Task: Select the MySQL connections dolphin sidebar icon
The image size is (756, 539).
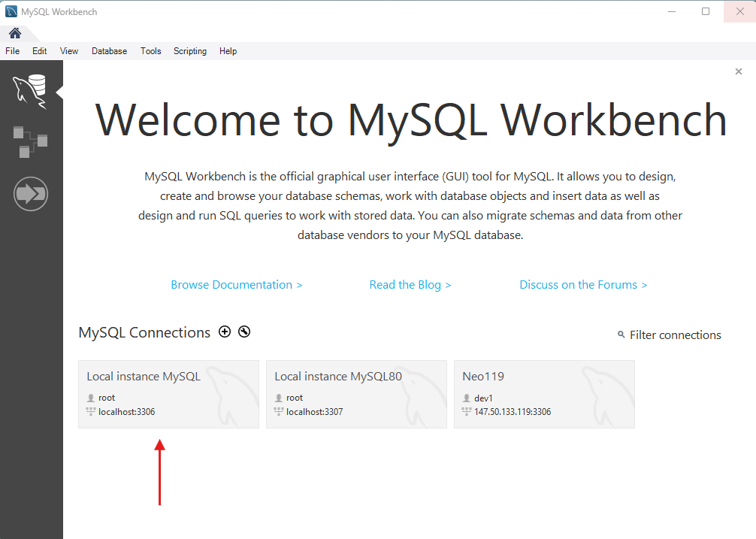Action: (30, 92)
